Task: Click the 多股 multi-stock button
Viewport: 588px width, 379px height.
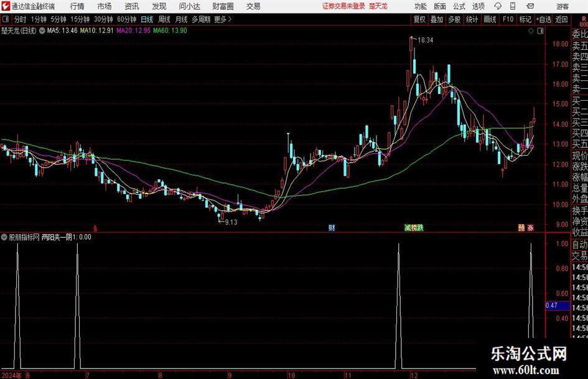Action: click(454, 19)
